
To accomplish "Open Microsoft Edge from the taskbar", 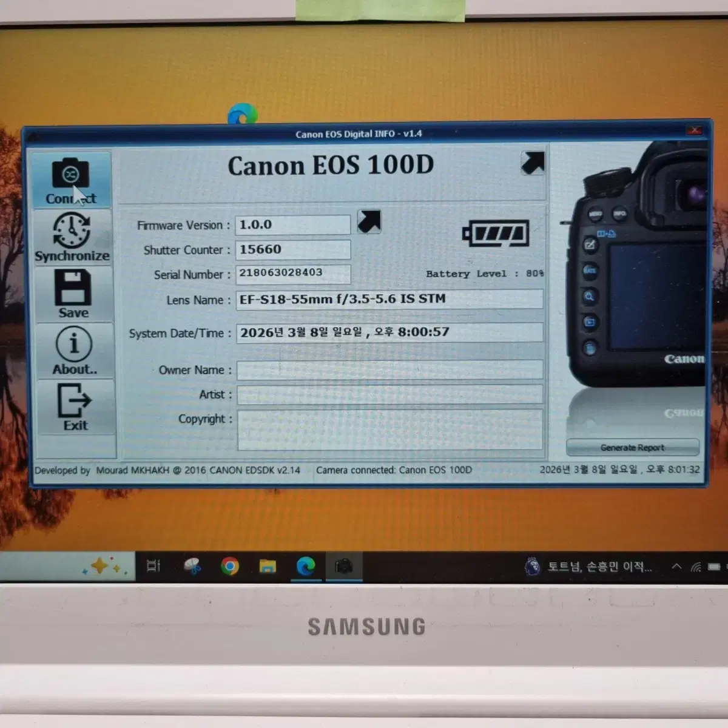I will [x=306, y=566].
